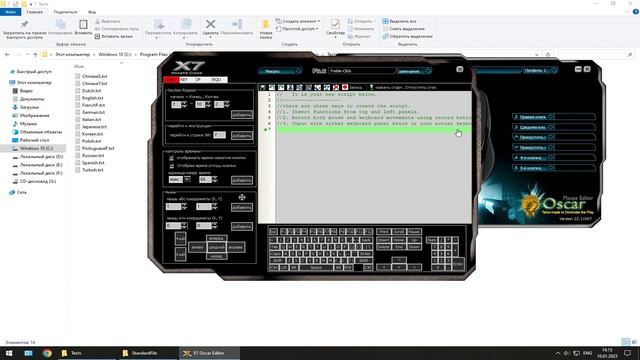640x360 pixels.
Task: Click Select all (Выделить все) in the ribbon
Action: pos(399,21)
